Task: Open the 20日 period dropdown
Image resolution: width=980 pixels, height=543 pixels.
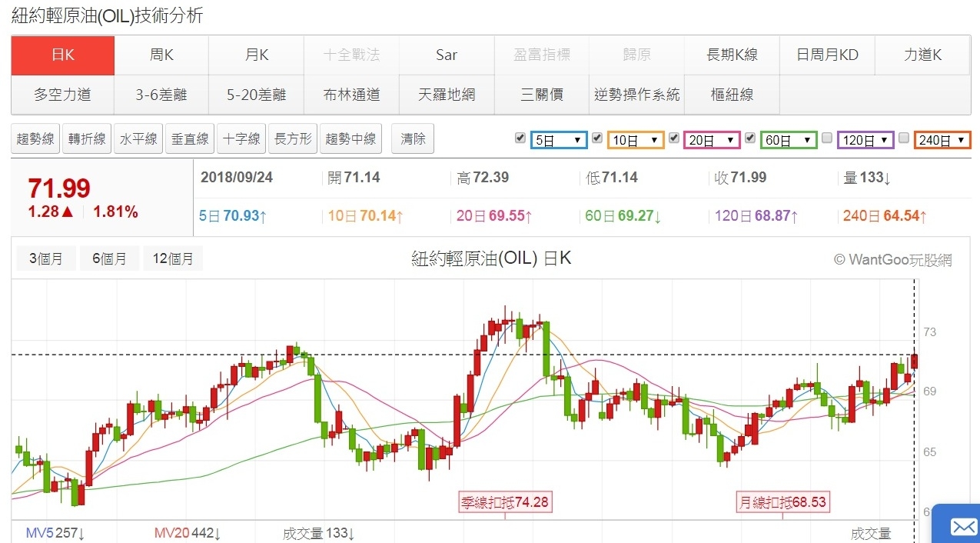Action: 712,140
